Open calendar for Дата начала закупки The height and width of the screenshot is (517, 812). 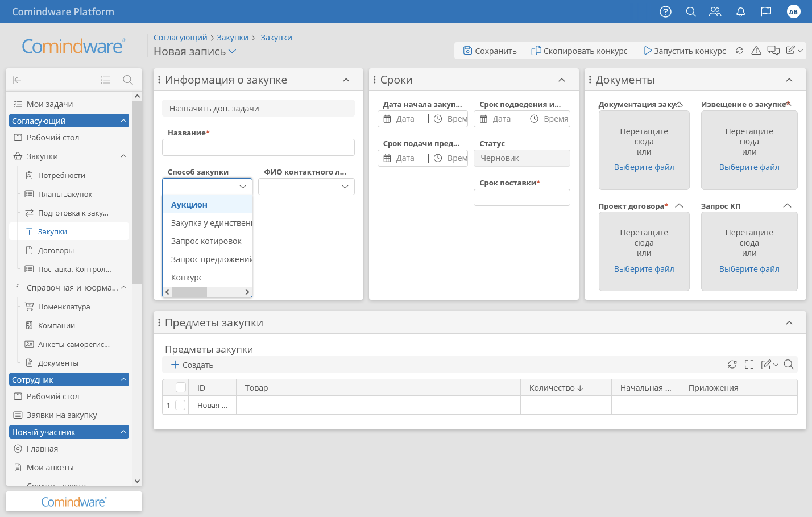(387, 119)
